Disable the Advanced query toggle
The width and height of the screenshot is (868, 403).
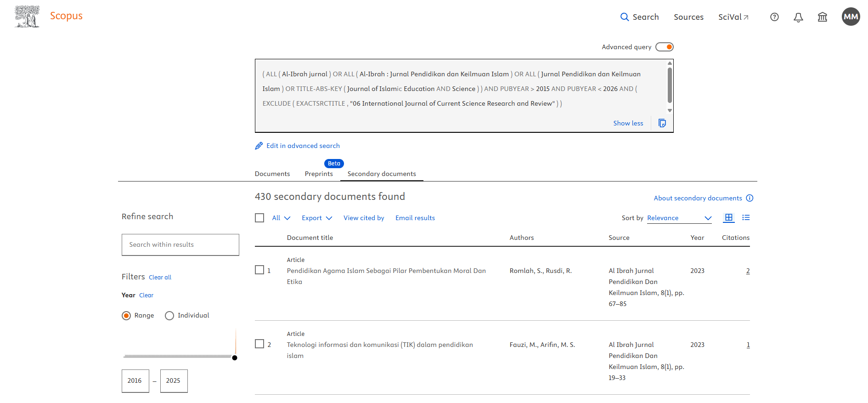[x=664, y=47]
